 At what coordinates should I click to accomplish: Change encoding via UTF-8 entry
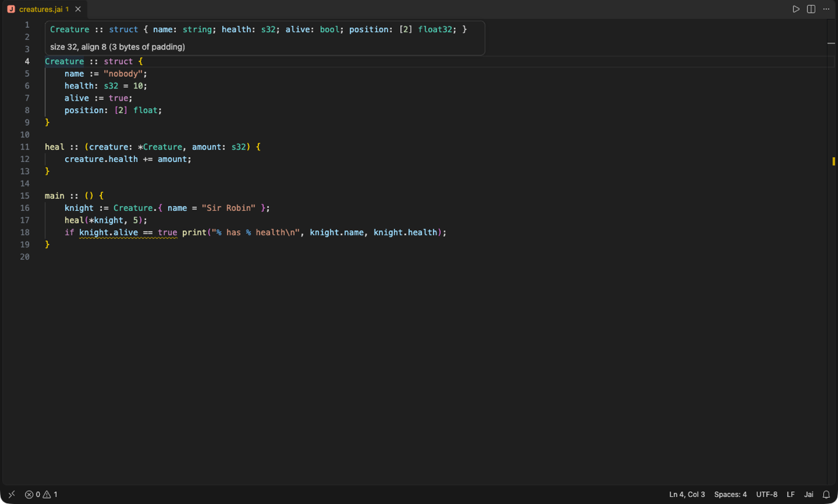pos(767,494)
